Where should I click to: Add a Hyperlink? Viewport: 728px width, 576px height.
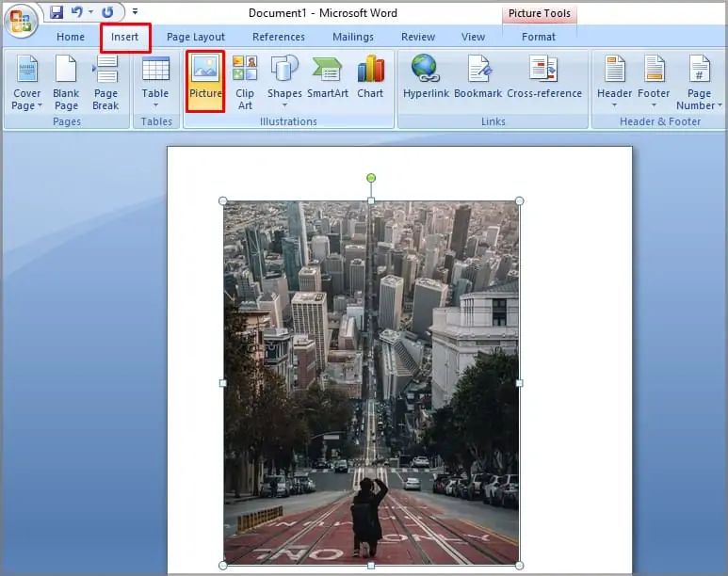(x=426, y=77)
